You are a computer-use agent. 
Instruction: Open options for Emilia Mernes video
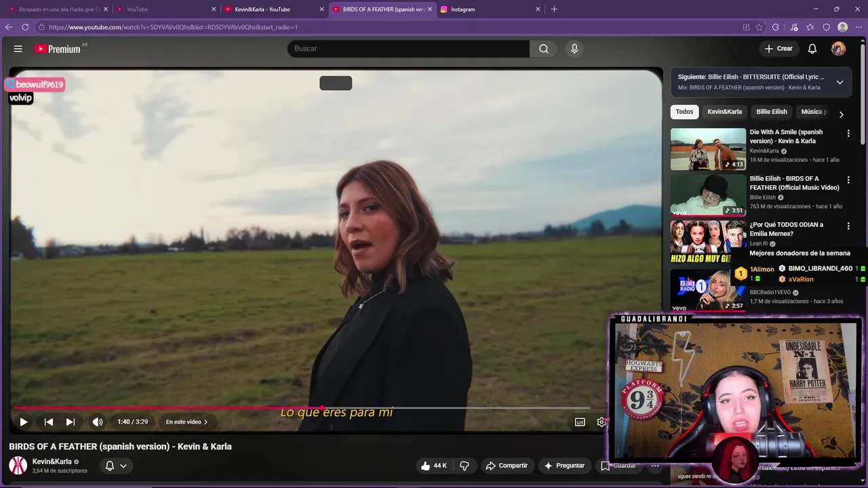coord(848,226)
